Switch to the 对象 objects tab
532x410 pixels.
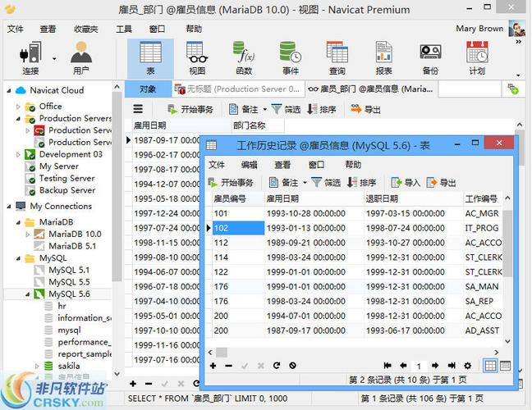click(148, 89)
